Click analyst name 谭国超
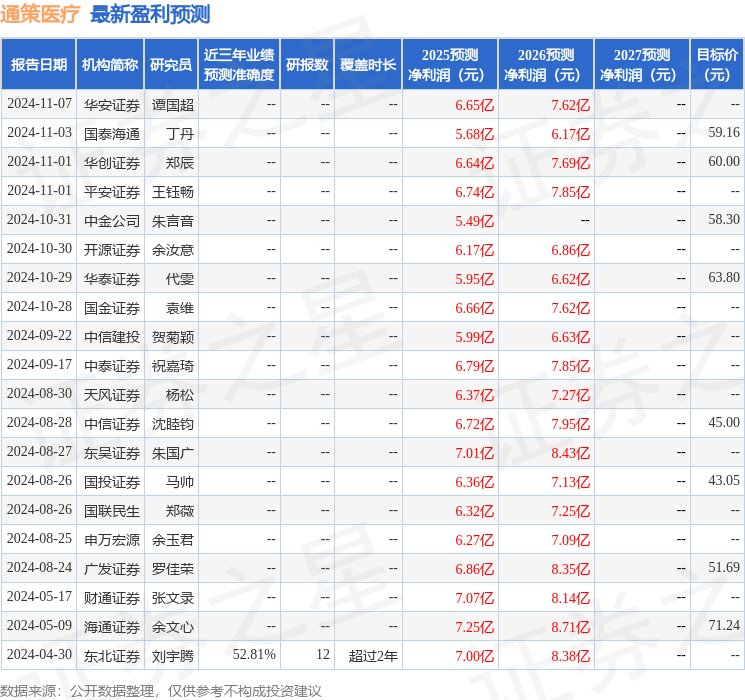Viewport: 745px width, 700px height. 172,105
